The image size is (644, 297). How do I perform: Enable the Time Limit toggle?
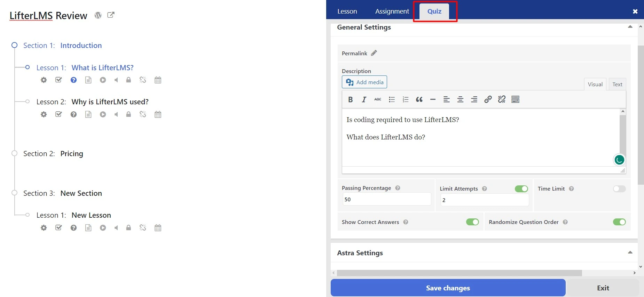pos(619,189)
